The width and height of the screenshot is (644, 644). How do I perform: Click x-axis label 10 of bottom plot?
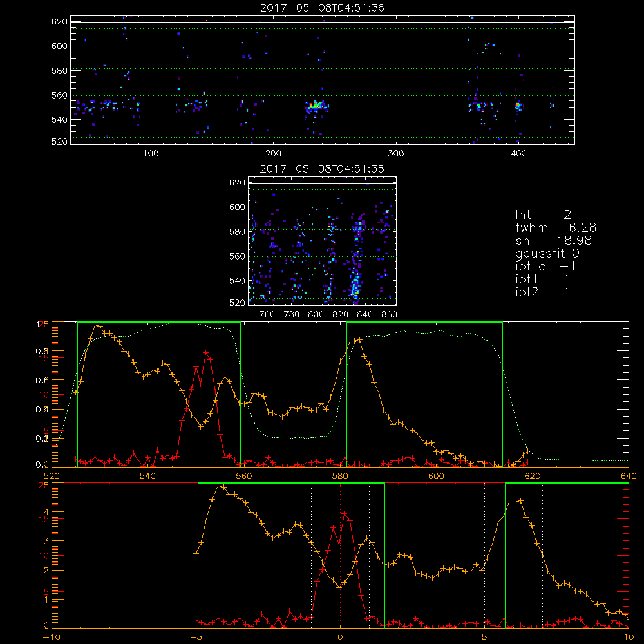[x=629, y=638]
